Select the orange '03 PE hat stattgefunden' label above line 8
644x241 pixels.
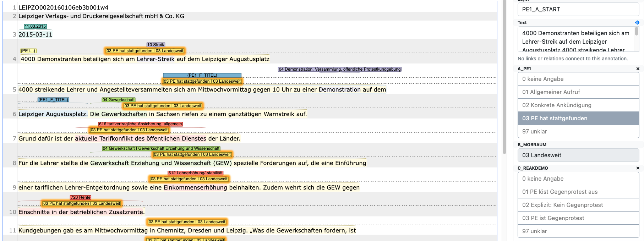192,154
